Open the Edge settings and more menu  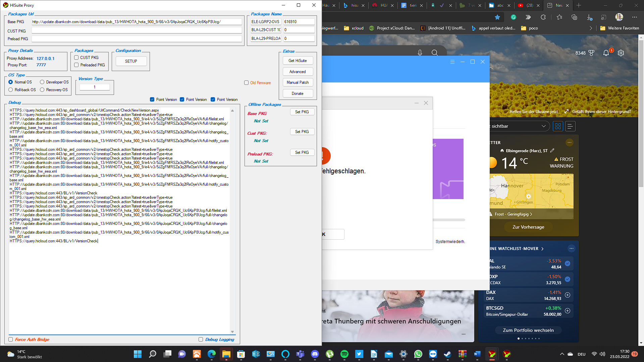[634, 17]
